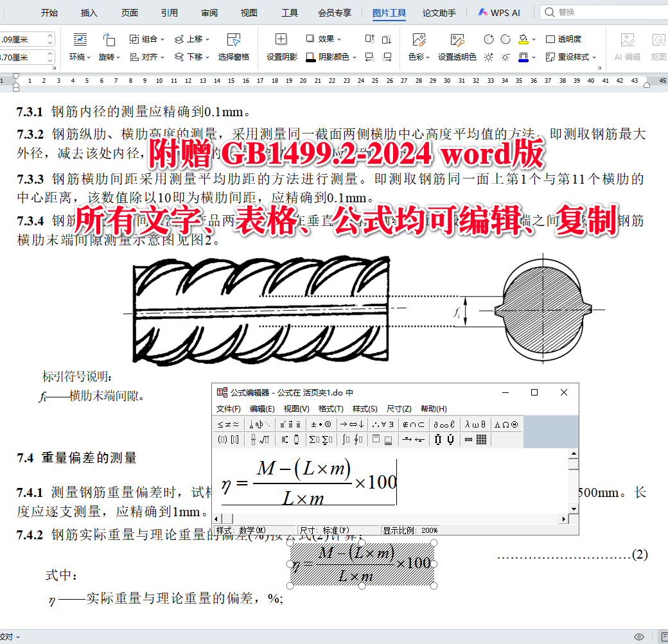The height and width of the screenshot is (644, 668).
Task: Click the picture border color swatch (blue)
Action: coord(523,57)
